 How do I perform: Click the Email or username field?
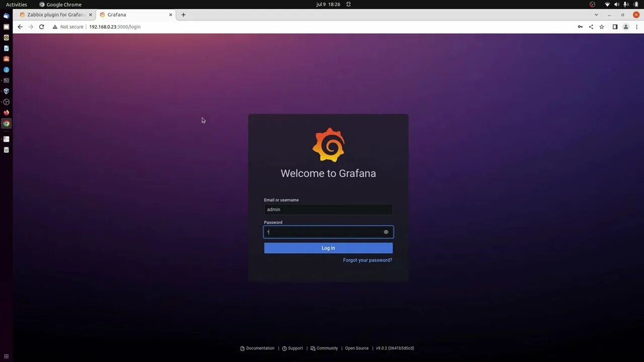328,210
